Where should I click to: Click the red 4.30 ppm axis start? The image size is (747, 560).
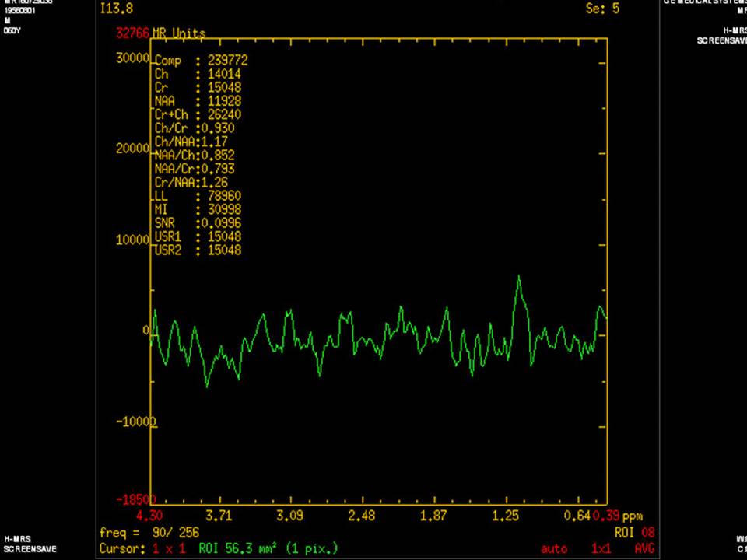click(149, 516)
